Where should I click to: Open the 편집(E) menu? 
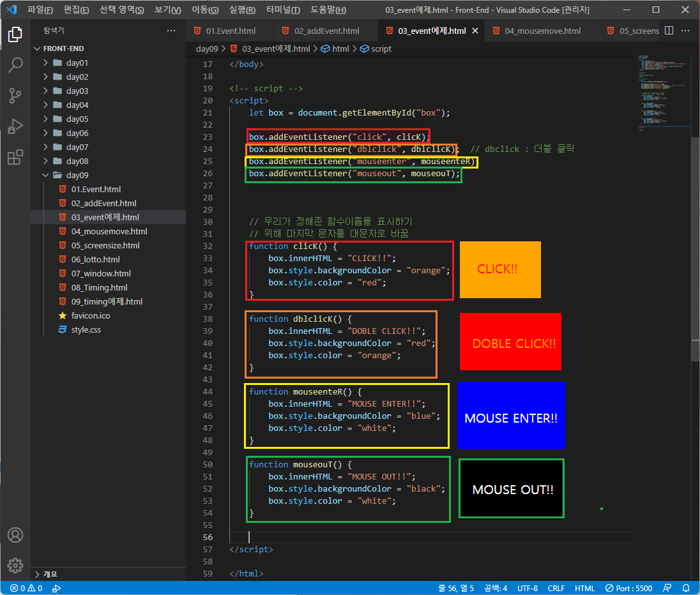pyautogui.click(x=77, y=10)
